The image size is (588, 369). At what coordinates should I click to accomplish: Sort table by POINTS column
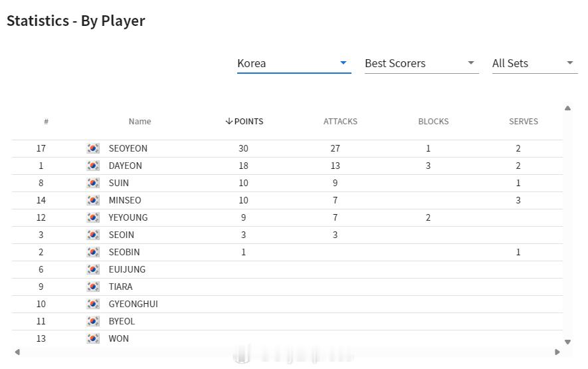[245, 122]
